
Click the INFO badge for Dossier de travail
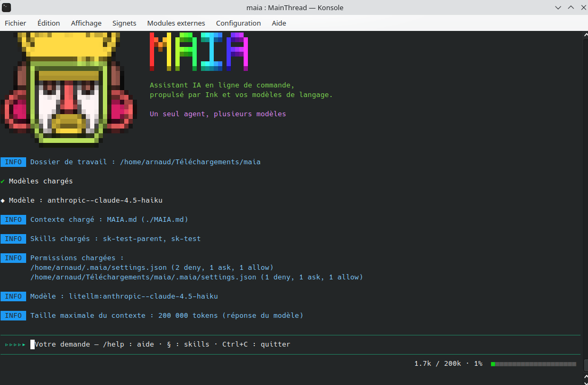[13, 162]
